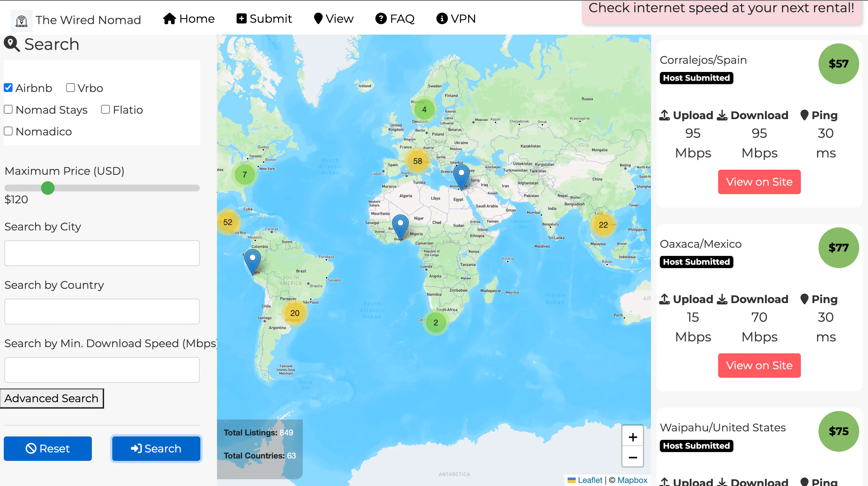Viewport: 868px width, 486px height.
Task: Click the Ping icon in the Corralejos card
Action: (x=805, y=115)
